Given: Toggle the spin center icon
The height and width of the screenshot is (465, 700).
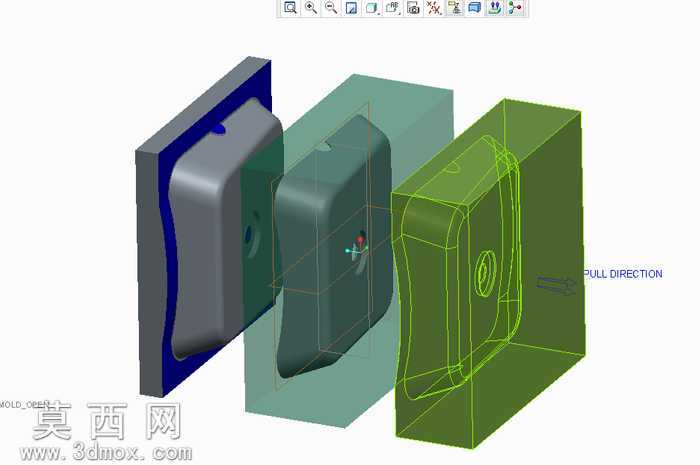Looking at the screenshot, I should coord(515,8).
